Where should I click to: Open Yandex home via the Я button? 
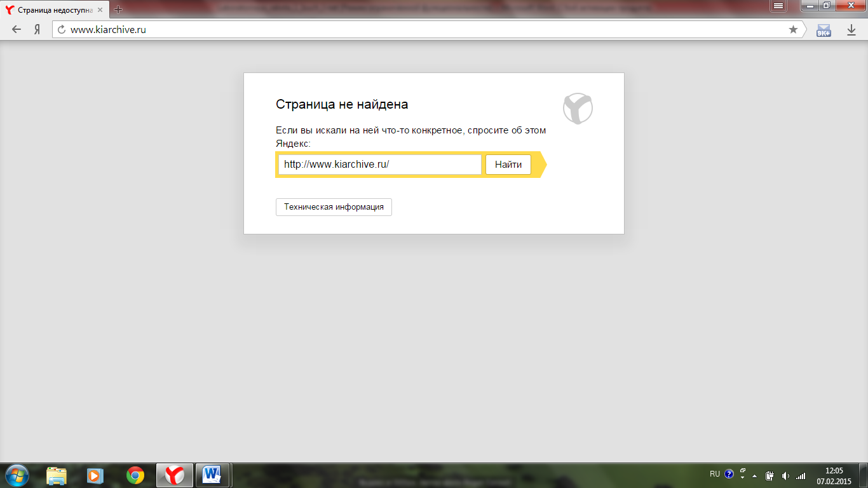click(x=37, y=29)
